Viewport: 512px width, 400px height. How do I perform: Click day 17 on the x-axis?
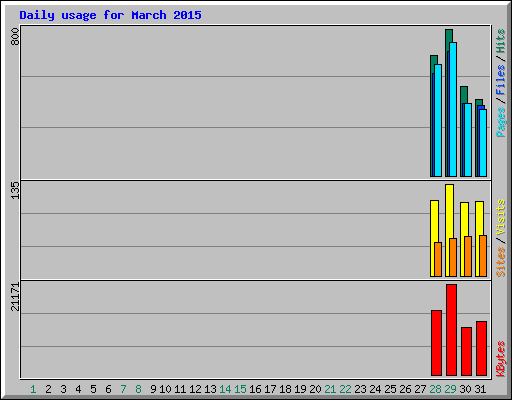pos(270,389)
